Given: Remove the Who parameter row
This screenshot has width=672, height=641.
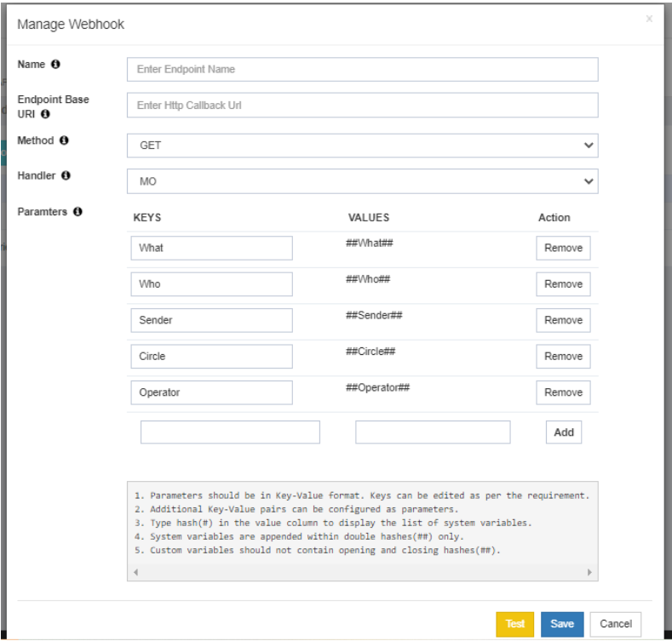Looking at the screenshot, I should [563, 284].
